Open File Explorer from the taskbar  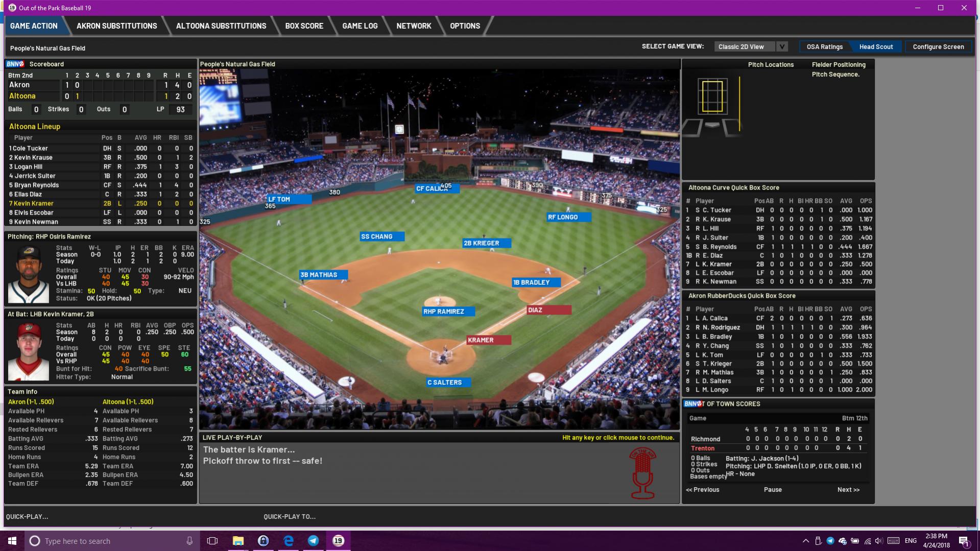(238, 541)
